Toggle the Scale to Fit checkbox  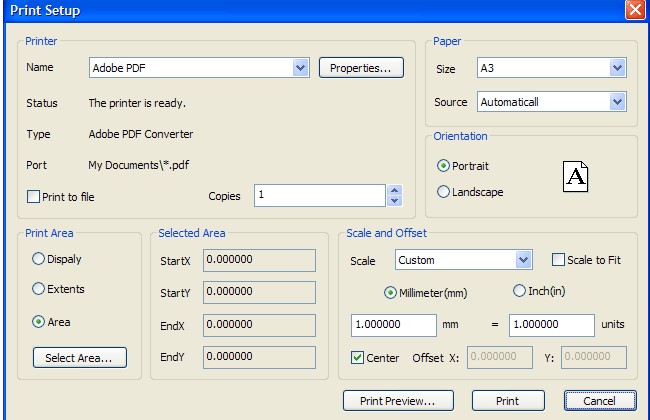(x=558, y=260)
